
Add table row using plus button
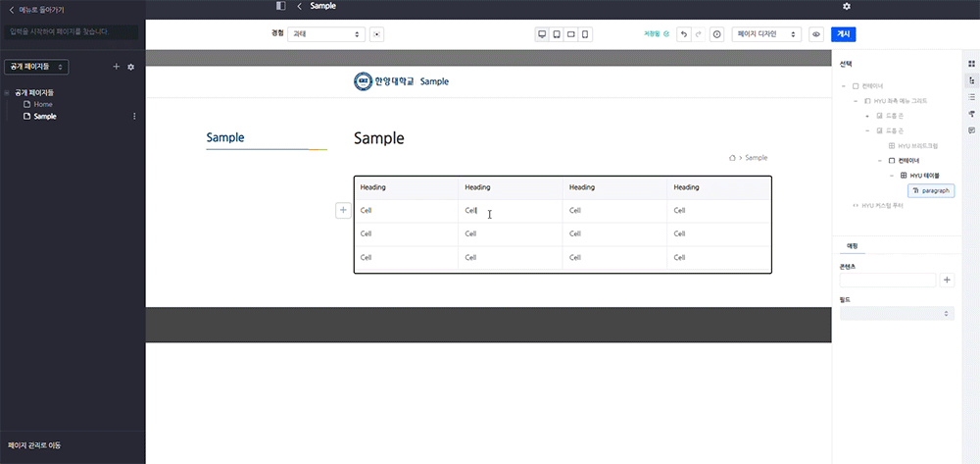click(x=343, y=210)
